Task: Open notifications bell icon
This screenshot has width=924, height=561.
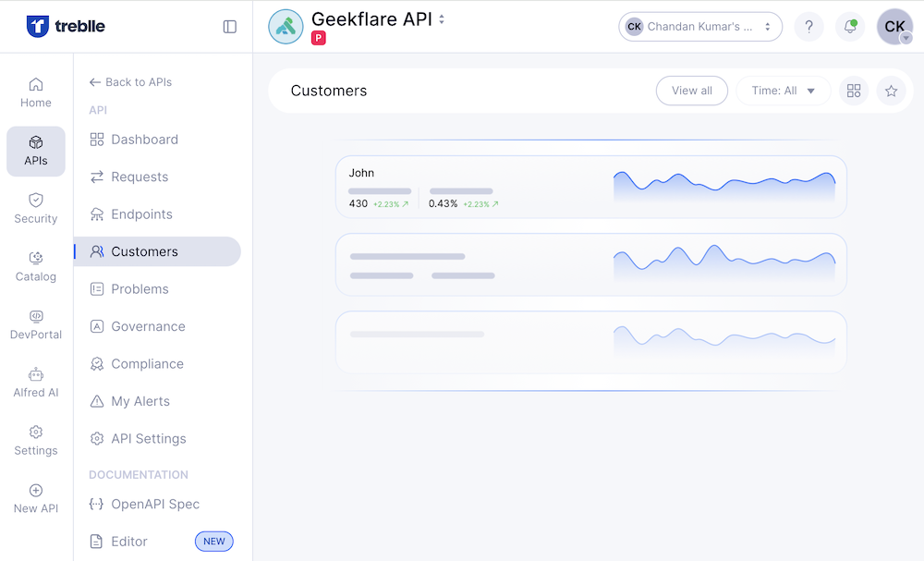Action: pyautogui.click(x=850, y=27)
